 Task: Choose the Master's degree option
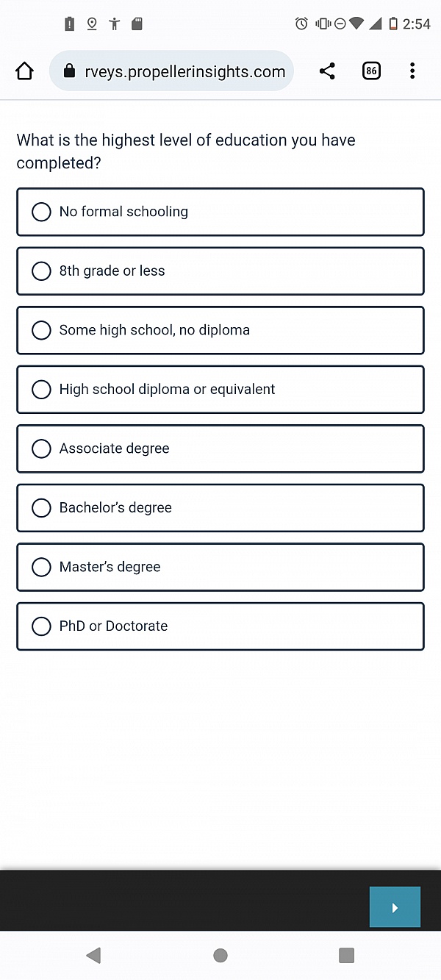pyautogui.click(x=220, y=567)
